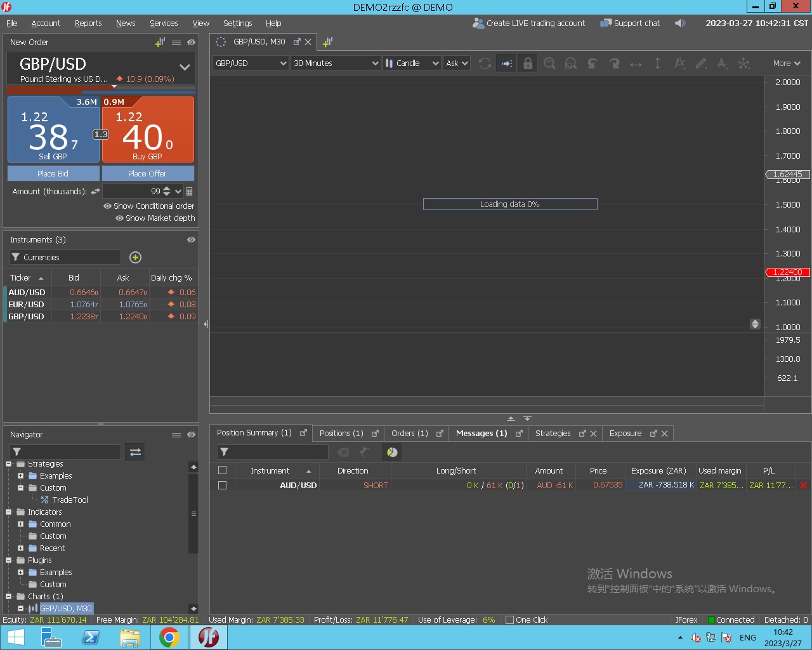812x650 pixels.
Task: Expand the More toolbar dropdown
Action: pos(787,63)
